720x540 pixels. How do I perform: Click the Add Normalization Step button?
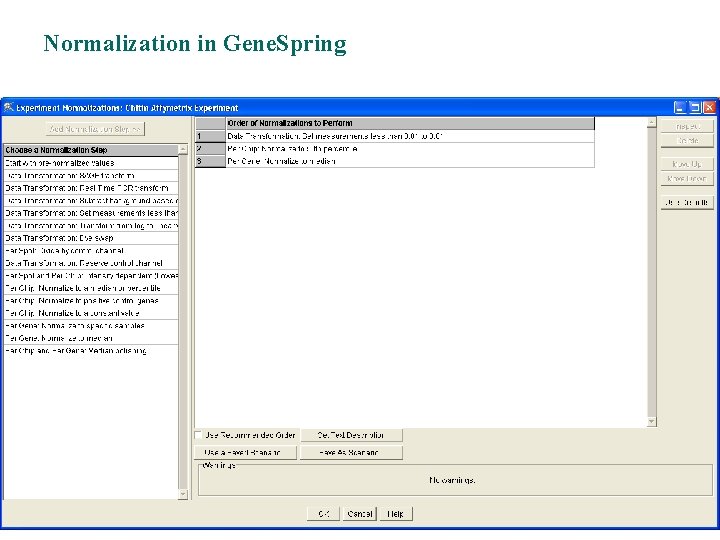(95, 129)
